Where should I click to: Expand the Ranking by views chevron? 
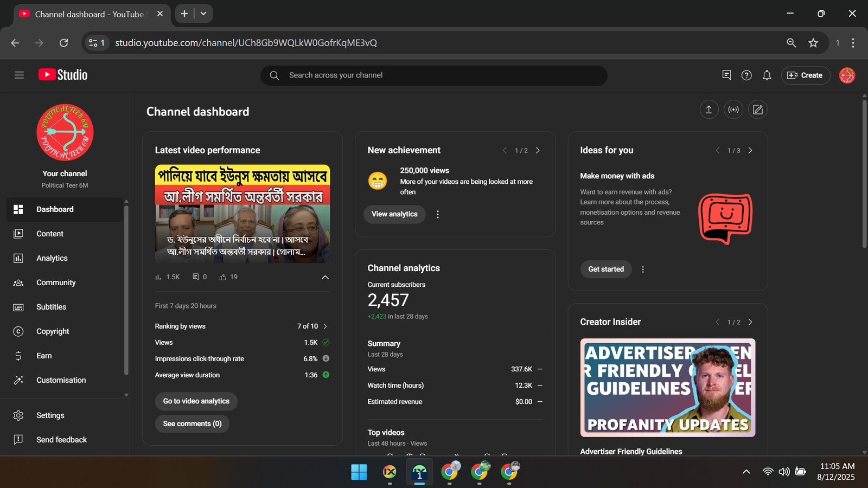click(x=325, y=326)
